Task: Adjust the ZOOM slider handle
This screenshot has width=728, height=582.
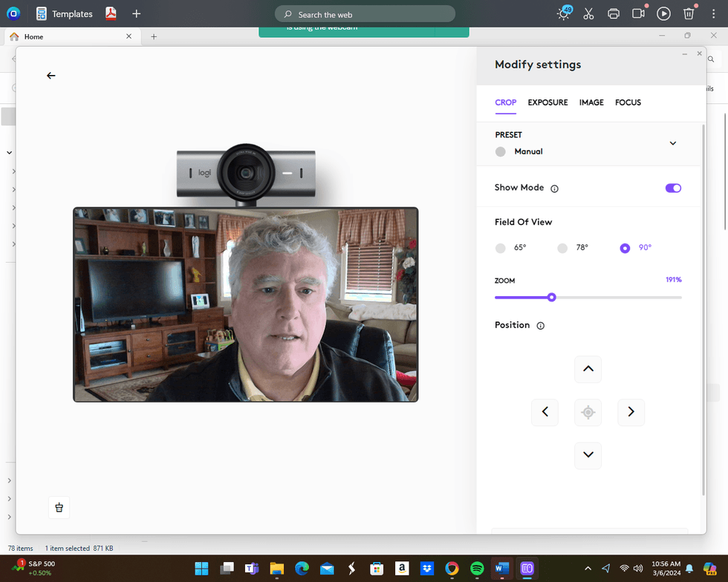Action: point(551,297)
